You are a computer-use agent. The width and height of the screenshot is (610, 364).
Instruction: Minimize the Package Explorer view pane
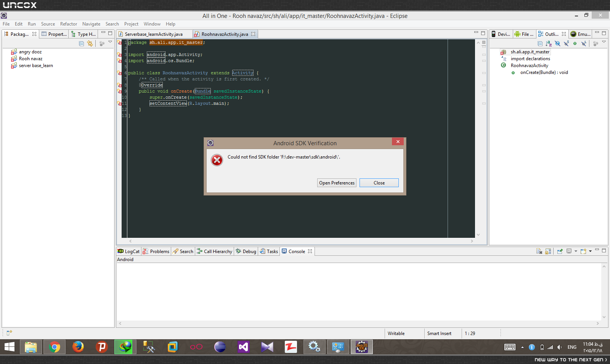103,33
